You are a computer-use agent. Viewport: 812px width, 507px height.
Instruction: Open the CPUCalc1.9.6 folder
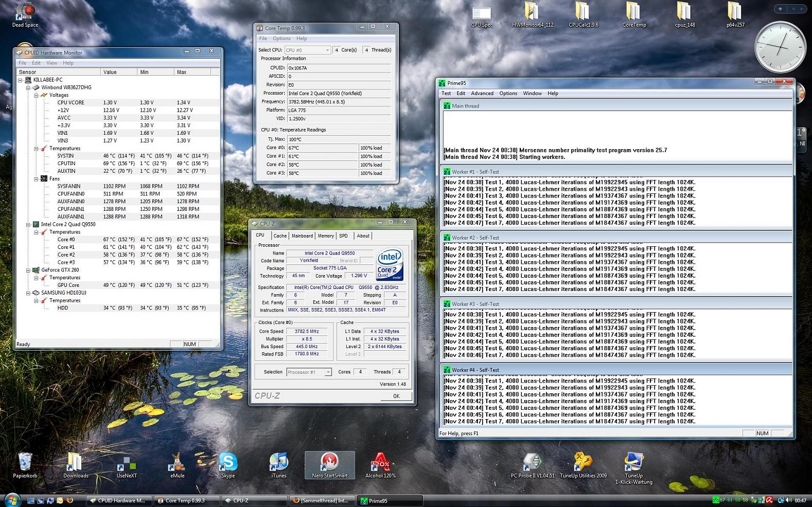pyautogui.click(x=583, y=14)
